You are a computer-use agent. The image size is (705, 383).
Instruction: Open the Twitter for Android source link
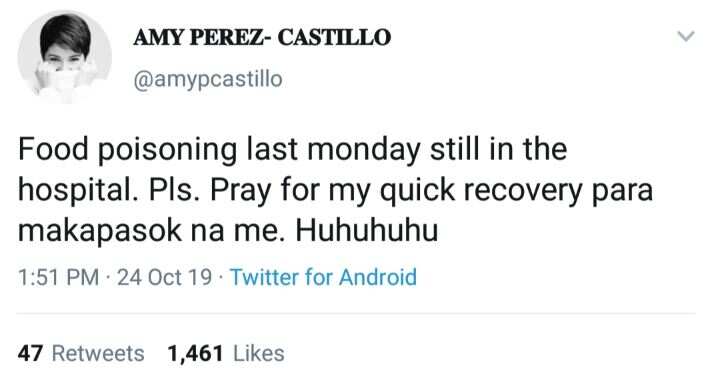pos(323,277)
